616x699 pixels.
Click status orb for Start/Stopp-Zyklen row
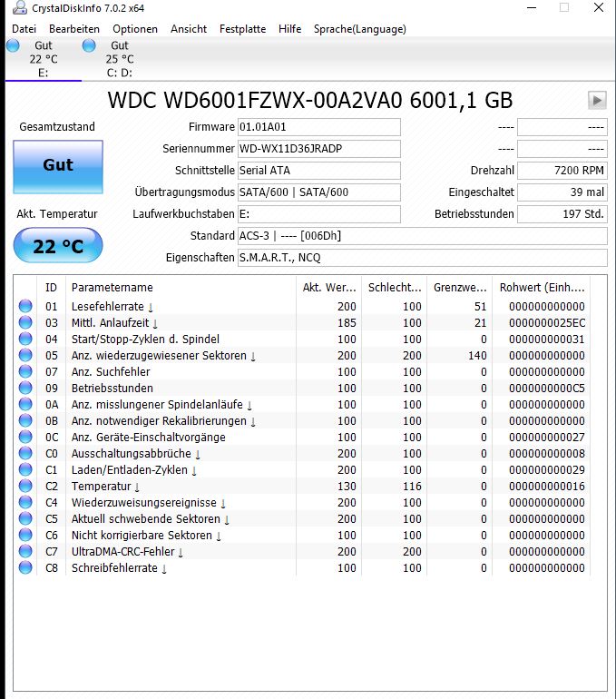pyautogui.click(x=25, y=339)
